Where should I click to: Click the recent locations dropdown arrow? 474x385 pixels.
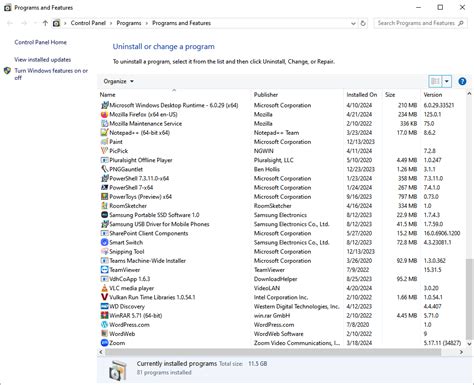tap(35, 23)
